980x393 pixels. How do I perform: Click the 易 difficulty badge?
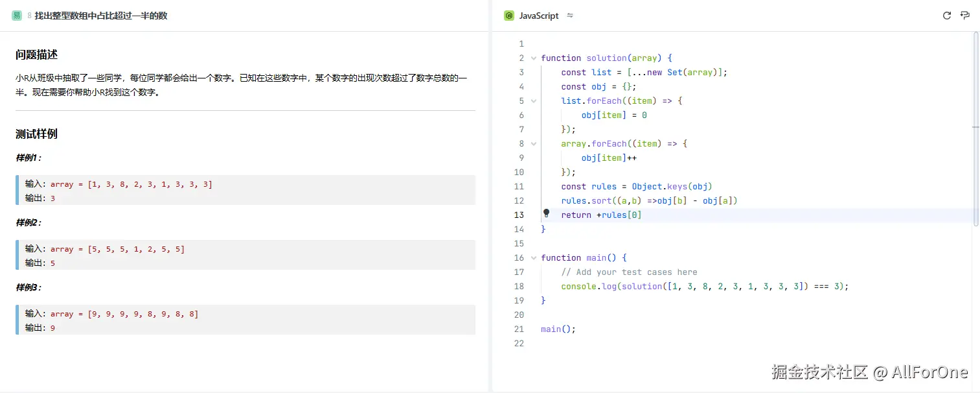pyautogui.click(x=16, y=15)
